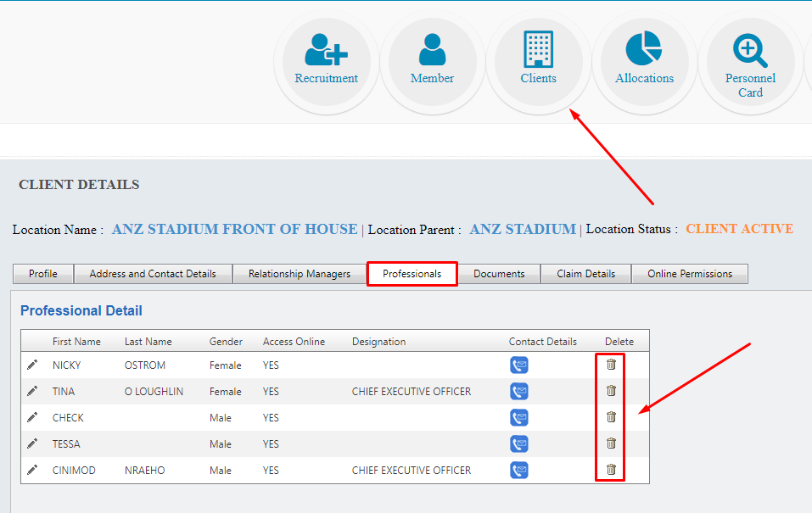Viewport: 812px width, 513px height.
Task: Click the CLIENT DETAILS heading
Action: pyautogui.click(x=79, y=185)
